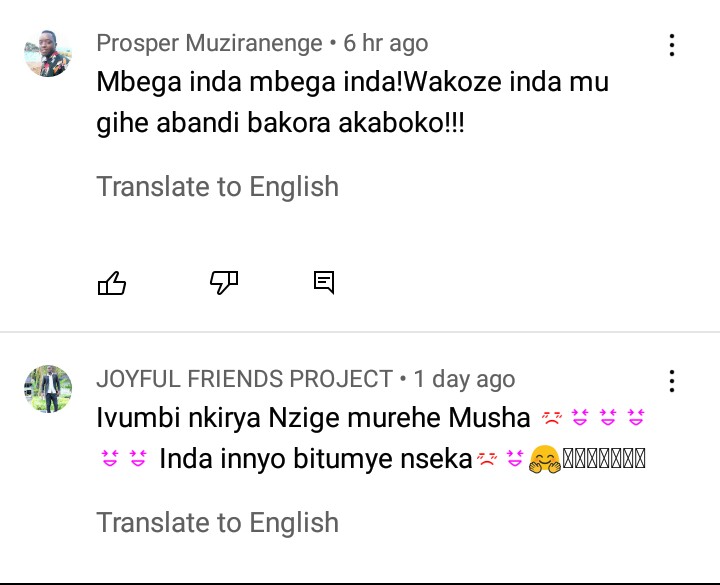Click 'Inda innyo bitumye nseka' text
The image size is (720, 585).
[x=315, y=461]
